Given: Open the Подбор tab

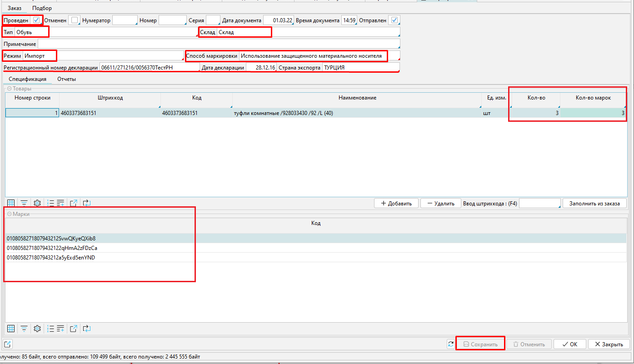Looking at the screenshot, I should (42, 8).
